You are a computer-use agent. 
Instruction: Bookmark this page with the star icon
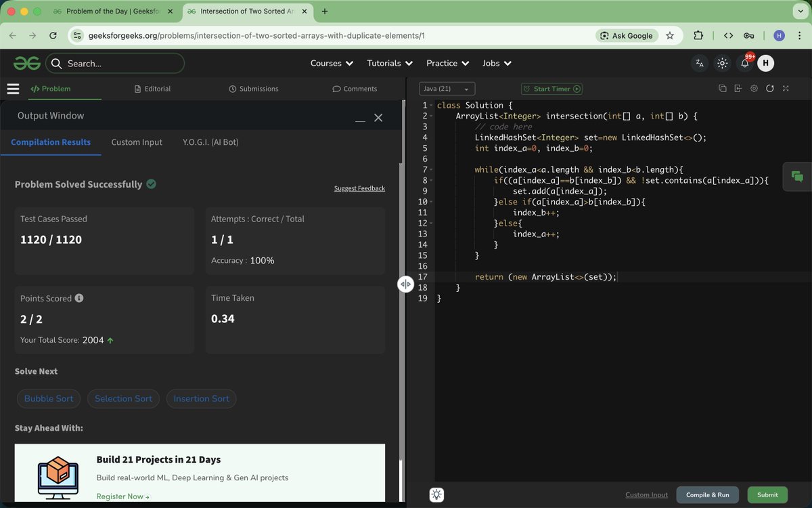(670, 36)
